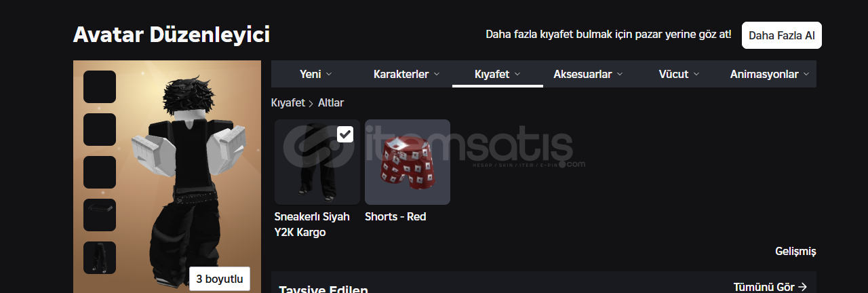Open the Aksesuarlar dropdown
The width and height of the screenshot is (868, 293).
click(588, 74)
